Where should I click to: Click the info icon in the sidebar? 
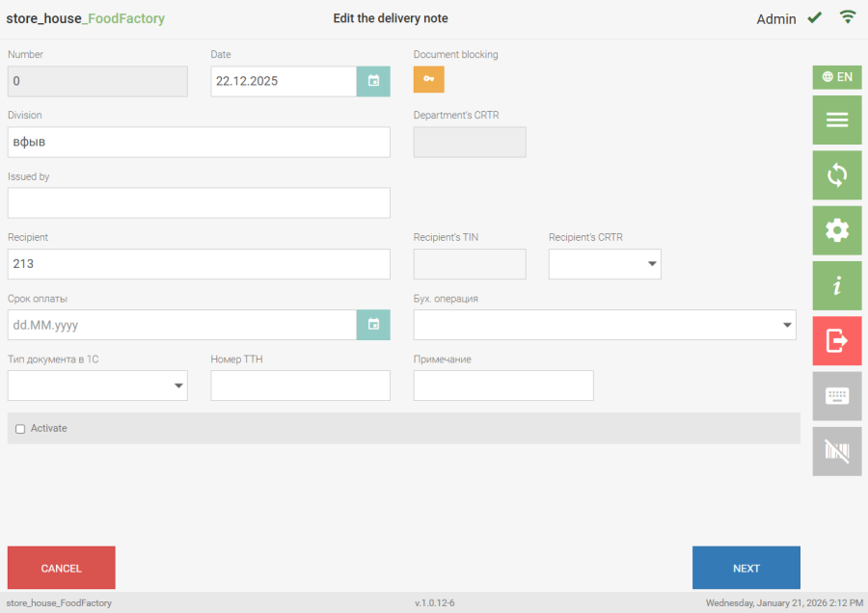[836, 285]
